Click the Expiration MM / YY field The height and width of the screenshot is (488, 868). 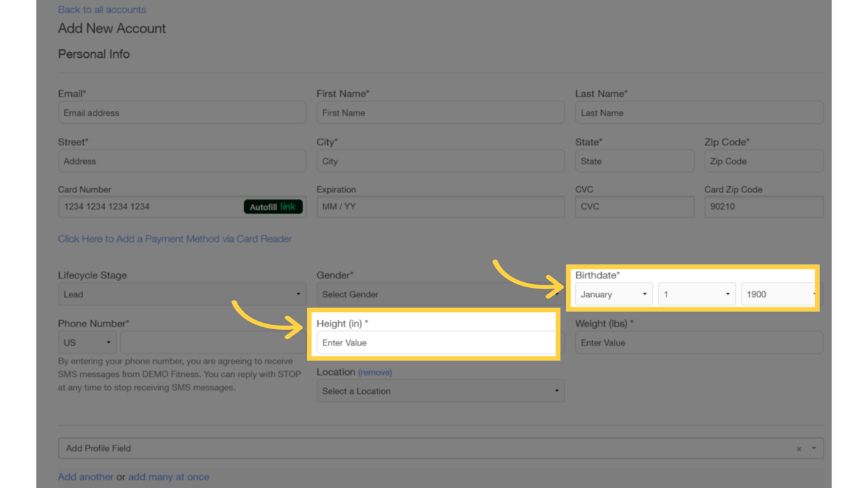440,206
